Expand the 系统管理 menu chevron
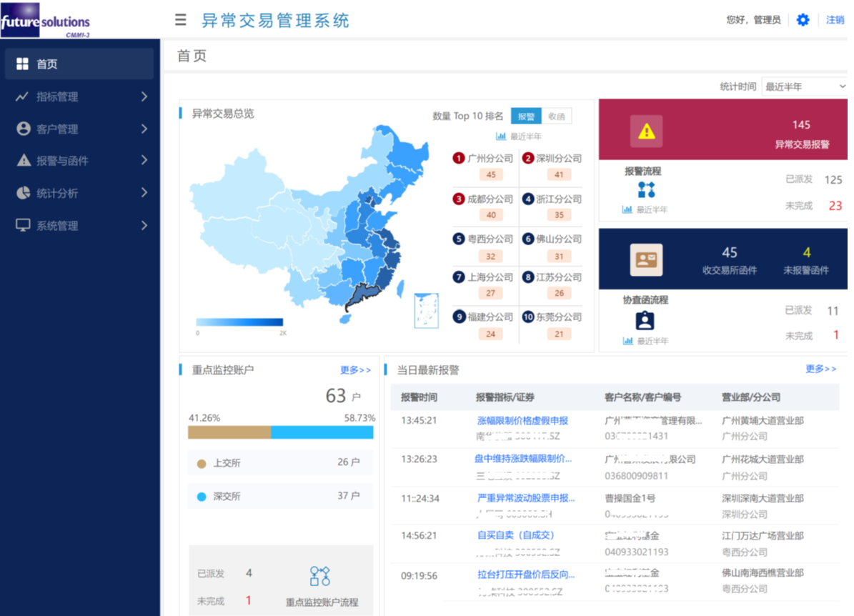Viewport: 854px width, 616px height. click(144, 225)
